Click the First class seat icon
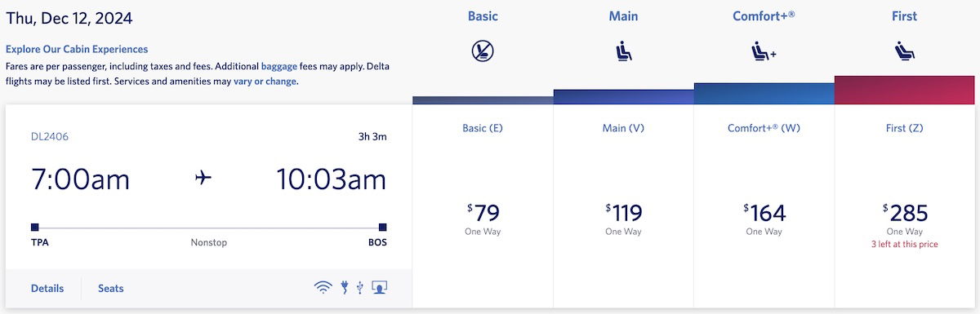This screenshot has width=980, height=314. click(x=904, y=52)
